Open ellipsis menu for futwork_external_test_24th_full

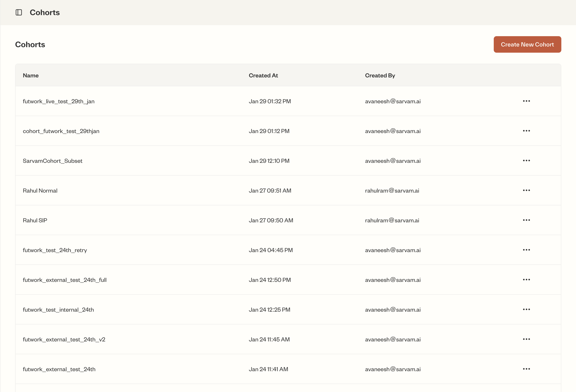tap(526, 280)
